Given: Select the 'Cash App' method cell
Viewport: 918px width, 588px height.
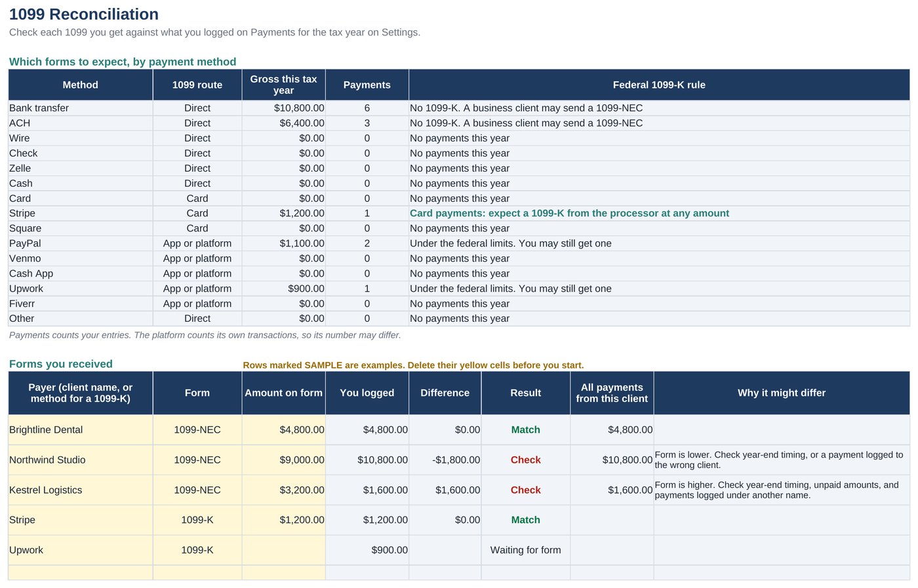Looking at the screenshot, I should 81,273.
